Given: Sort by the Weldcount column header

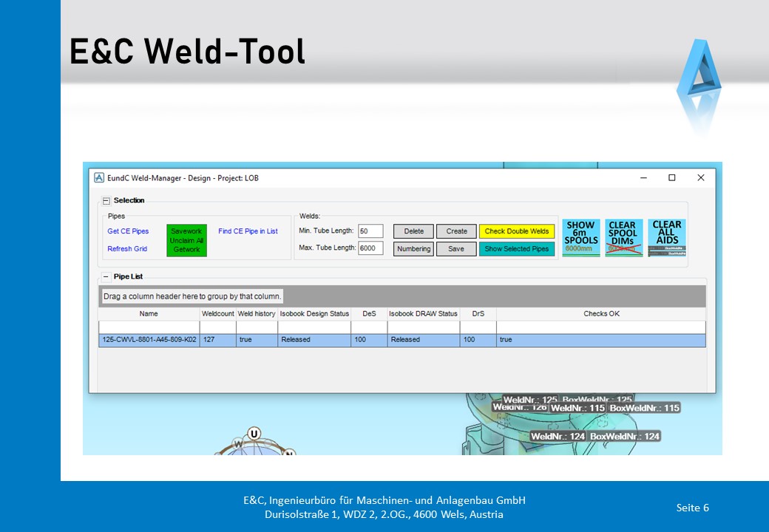Looking at the screenshot, I should (217, 314).
